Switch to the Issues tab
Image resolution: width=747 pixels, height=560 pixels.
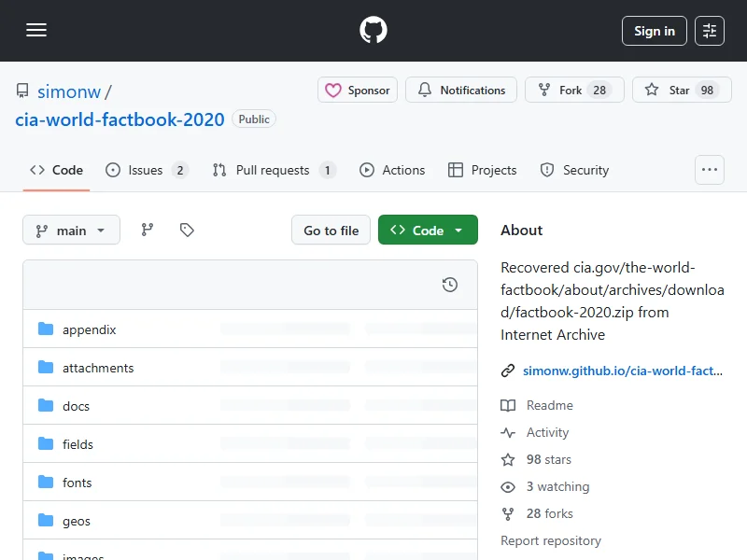pyautogui.click(x=146, y=170)
